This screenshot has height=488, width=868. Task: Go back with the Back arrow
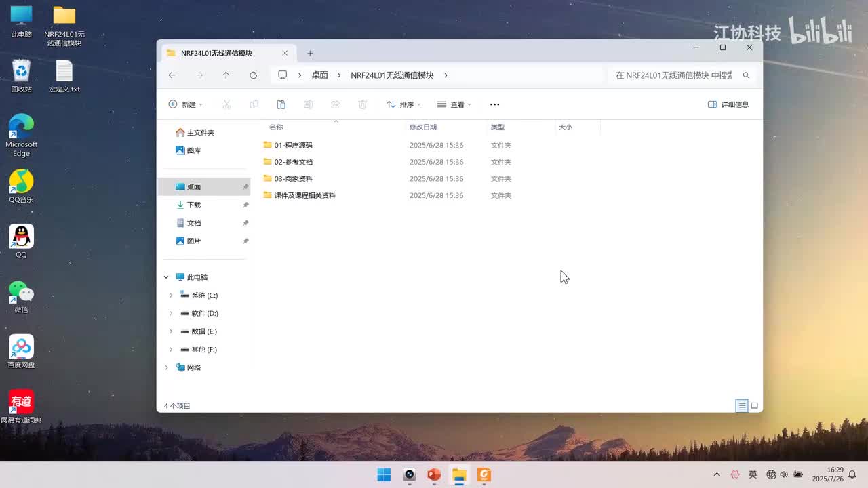[x=172, y=75]
